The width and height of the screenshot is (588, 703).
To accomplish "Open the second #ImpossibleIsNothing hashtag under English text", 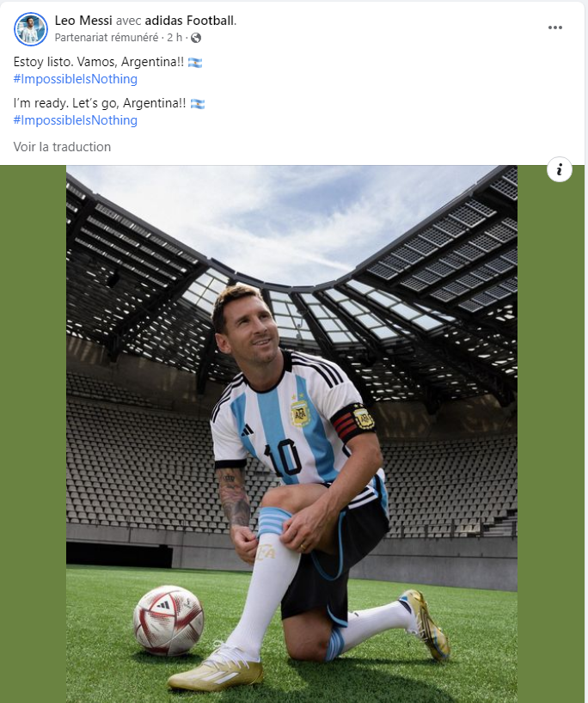I will tap(76, 120).
